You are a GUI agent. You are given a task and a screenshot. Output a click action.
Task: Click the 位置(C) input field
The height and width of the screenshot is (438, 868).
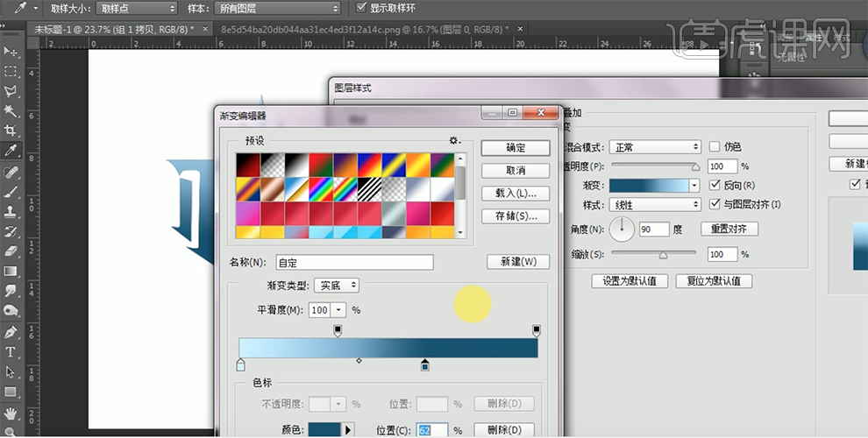pos(431,430)
